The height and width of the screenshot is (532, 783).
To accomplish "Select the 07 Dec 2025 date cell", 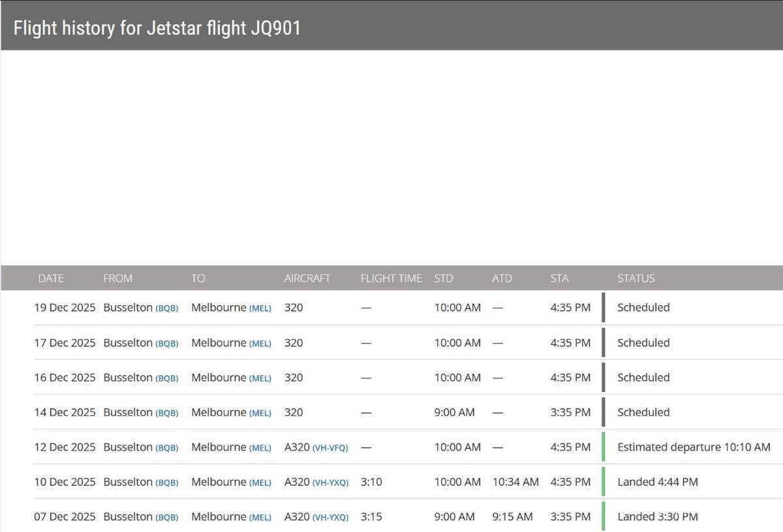I will tap(65, 516).
